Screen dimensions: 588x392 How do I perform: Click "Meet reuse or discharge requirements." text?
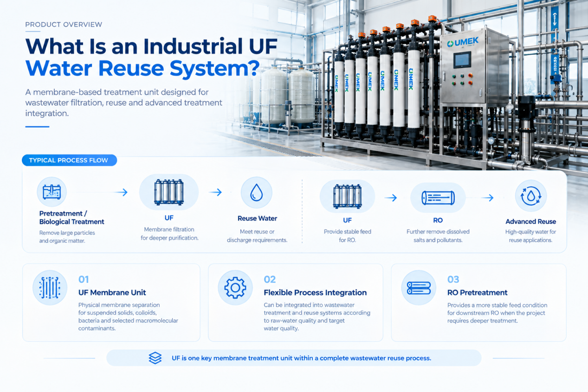257,236
